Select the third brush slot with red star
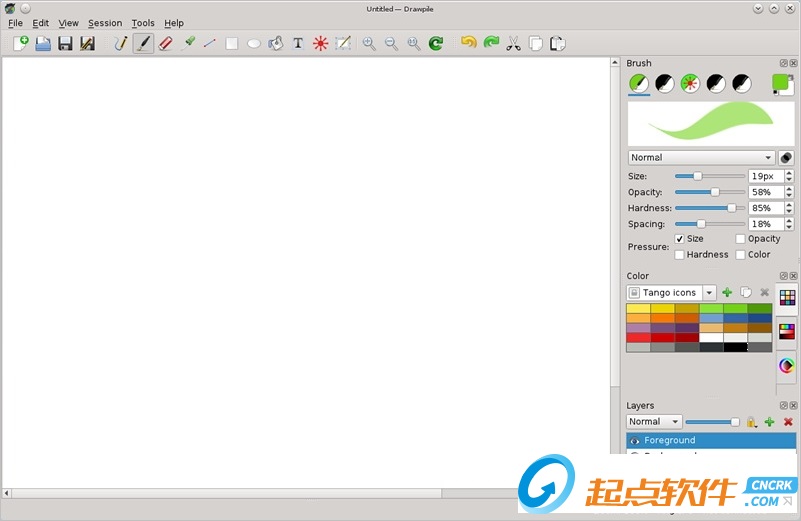Screen dimensions: 801x521 pyautogui.click(x=690, y=83)
